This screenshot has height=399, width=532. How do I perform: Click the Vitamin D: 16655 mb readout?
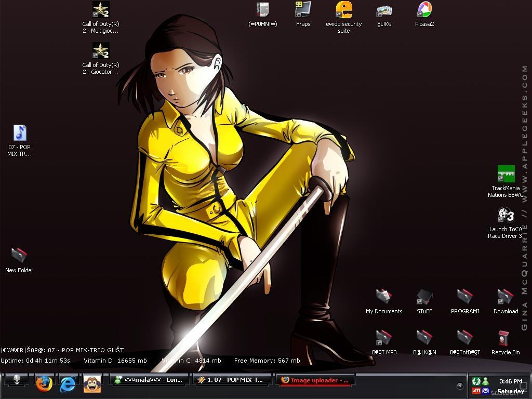115,361
